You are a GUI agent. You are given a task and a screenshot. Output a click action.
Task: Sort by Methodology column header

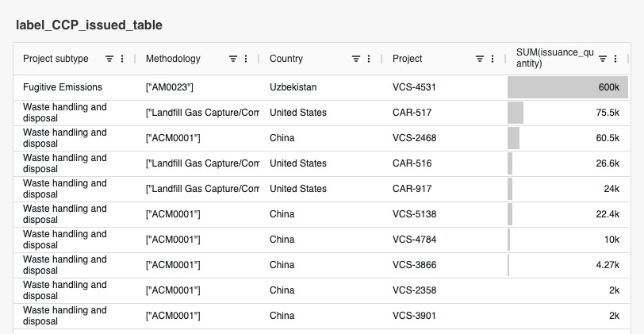pos(173,59)
